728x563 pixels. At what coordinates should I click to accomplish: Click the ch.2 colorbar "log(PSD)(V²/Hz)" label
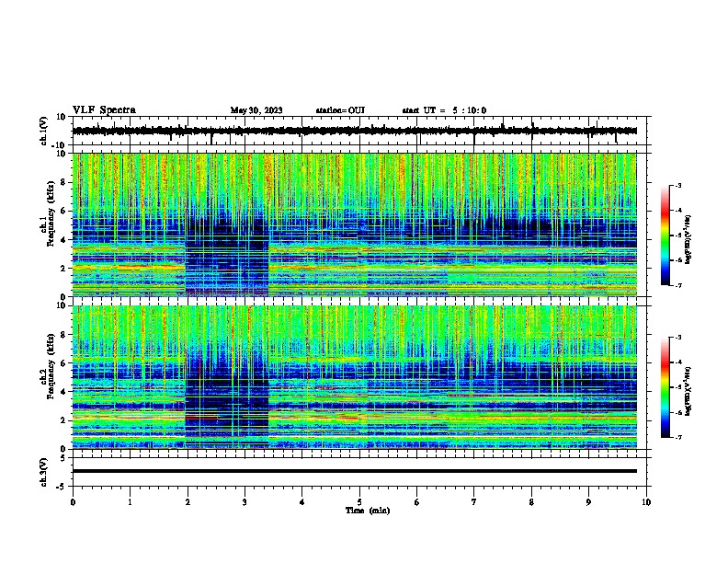tap(688, 391)
